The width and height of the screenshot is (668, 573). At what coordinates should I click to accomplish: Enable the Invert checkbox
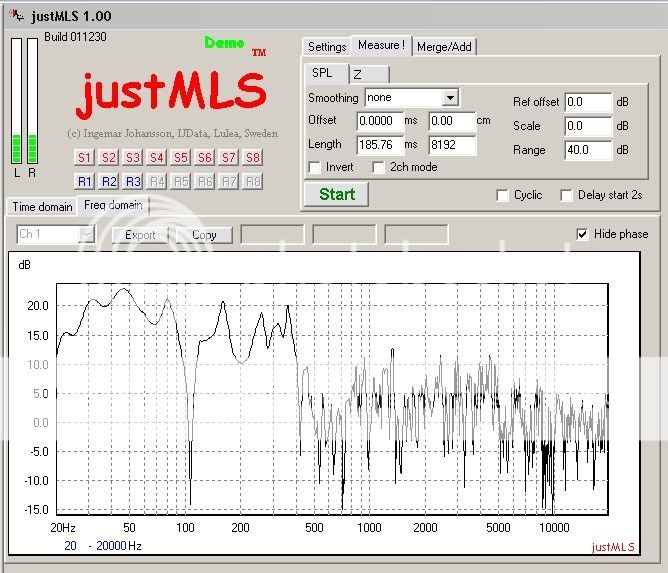tap(316, 167)
